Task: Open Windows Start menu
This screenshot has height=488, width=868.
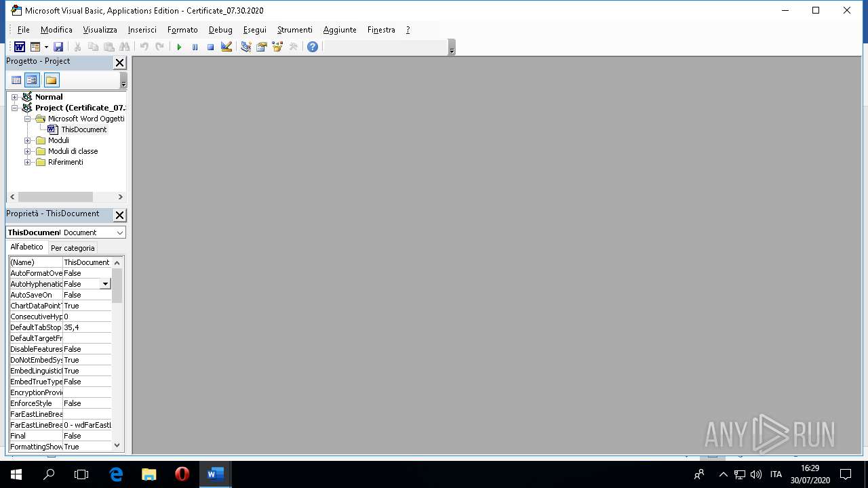Action: click(16, 474)
